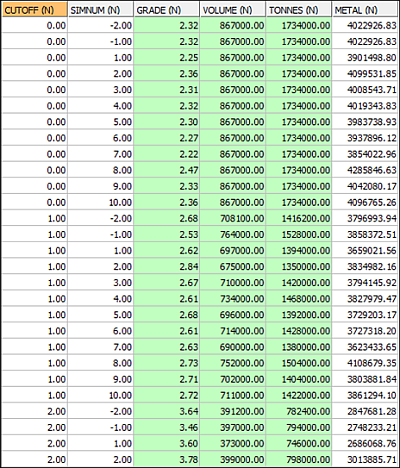Select the CUTOFF (N) column header
400x468 pixels.
(x=34, y=10)
